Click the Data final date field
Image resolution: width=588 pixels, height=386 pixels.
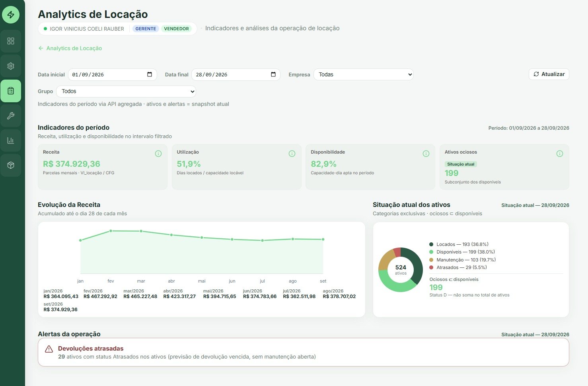pos(236,74)
